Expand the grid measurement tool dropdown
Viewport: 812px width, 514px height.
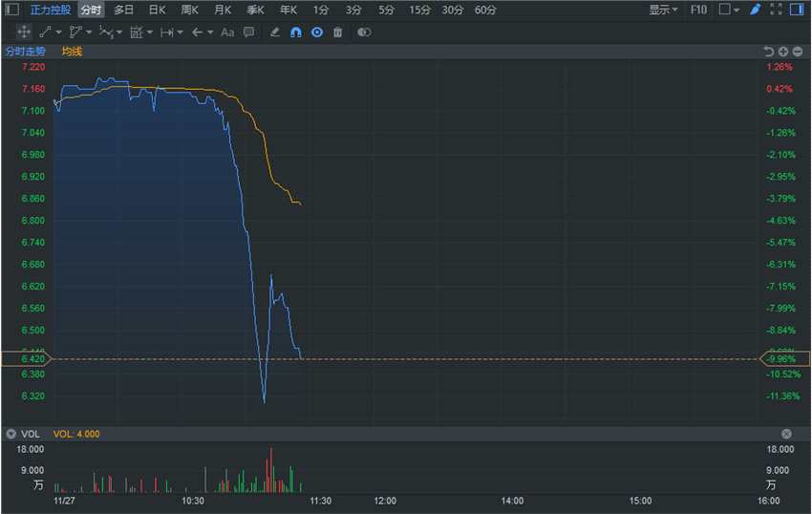[150, 32]
